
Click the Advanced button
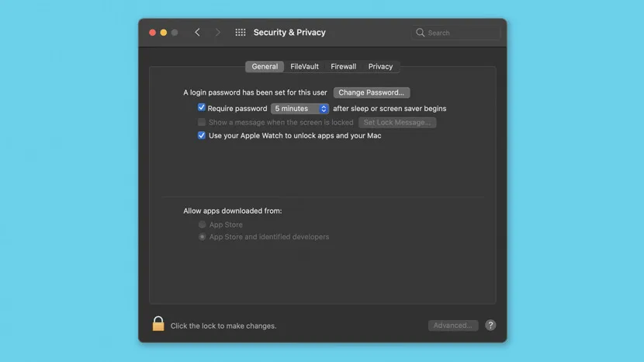(453, 325)
